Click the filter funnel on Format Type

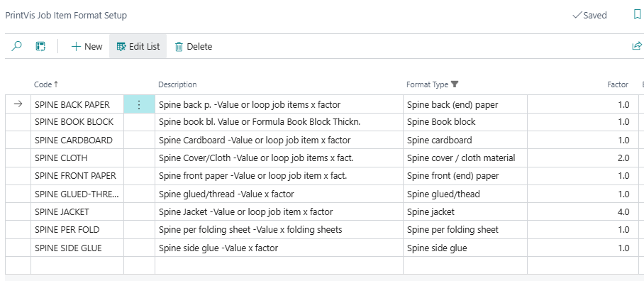(454, 84)
